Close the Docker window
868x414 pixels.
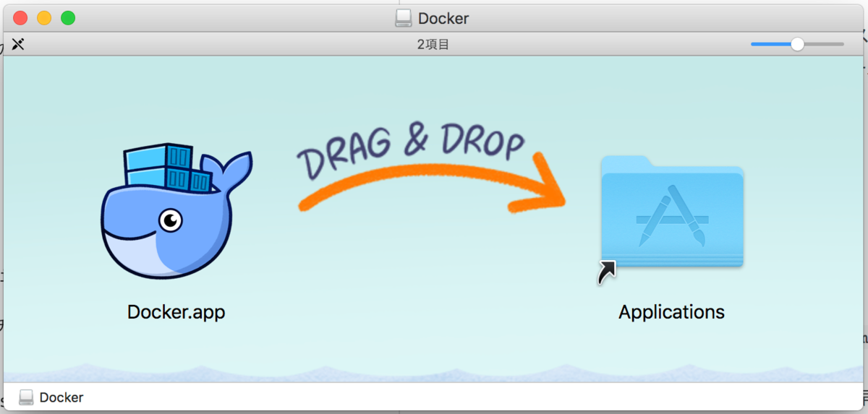[x=20, y=18]
